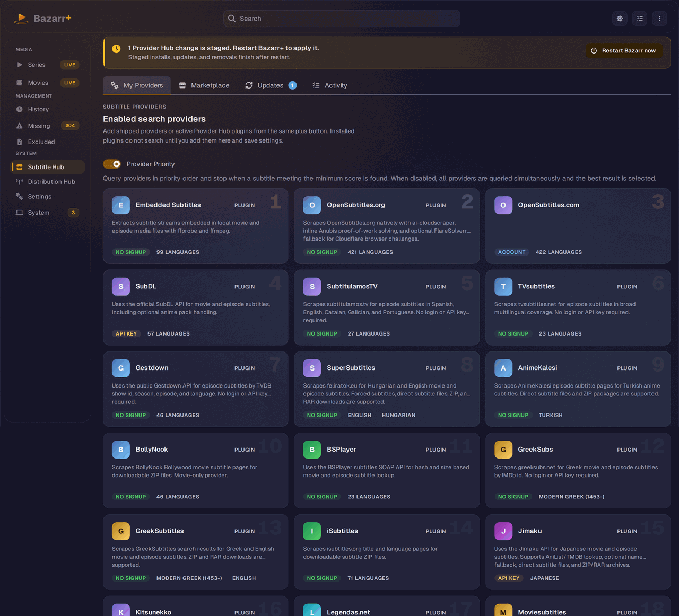Open the Updates tab
Screen dimensions: 679x616
[x=271, y=85]
